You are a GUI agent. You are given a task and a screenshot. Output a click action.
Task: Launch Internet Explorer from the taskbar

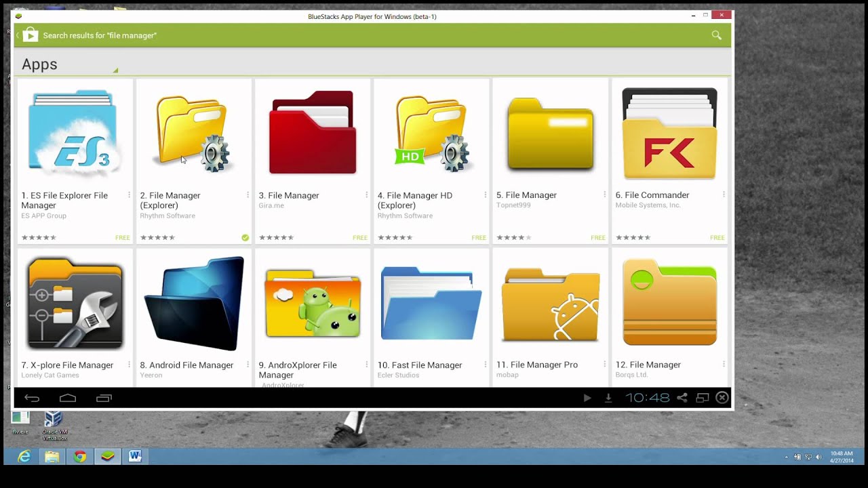24,456
